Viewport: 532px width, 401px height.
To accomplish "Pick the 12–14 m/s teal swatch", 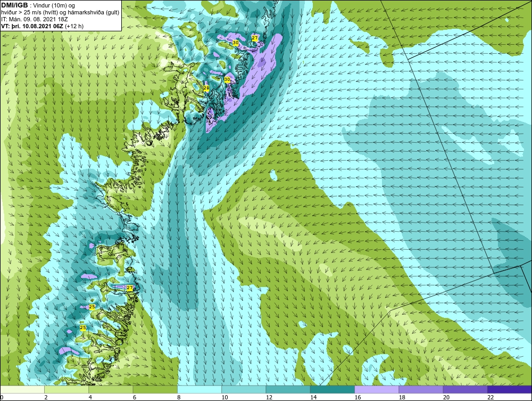I will tap(288, 389).
